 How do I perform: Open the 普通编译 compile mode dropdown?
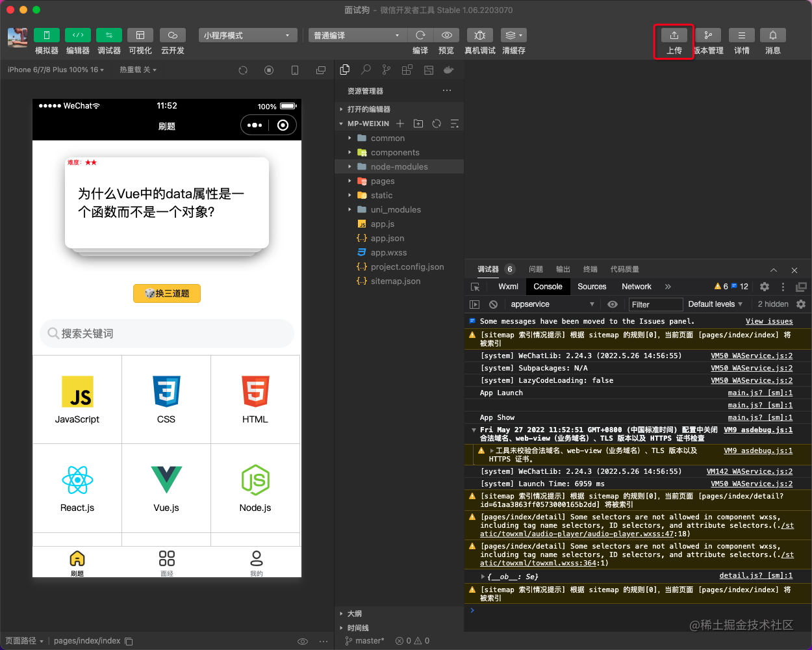click(x=357, y=35)
